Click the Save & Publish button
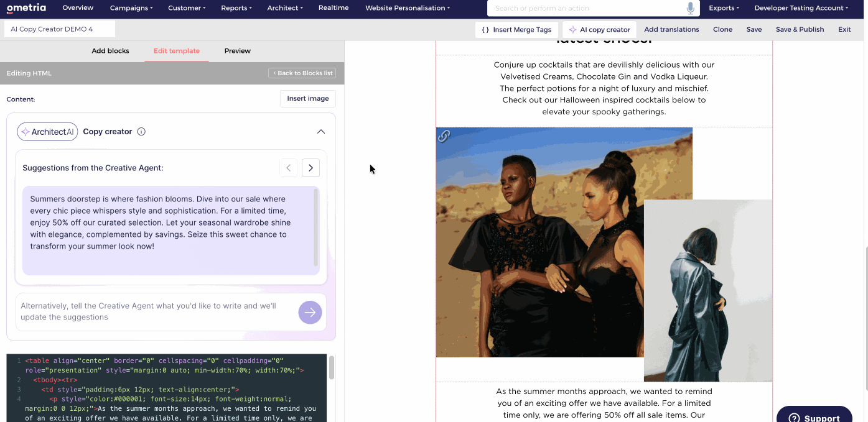The image size is (868, 422). [800, 29]
